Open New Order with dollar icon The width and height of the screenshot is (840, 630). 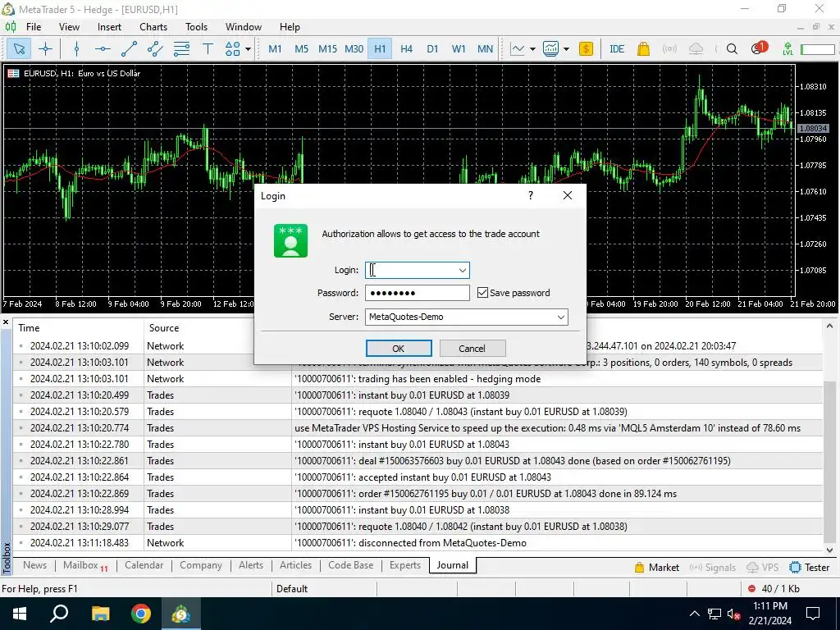click(x=586, y=49)
